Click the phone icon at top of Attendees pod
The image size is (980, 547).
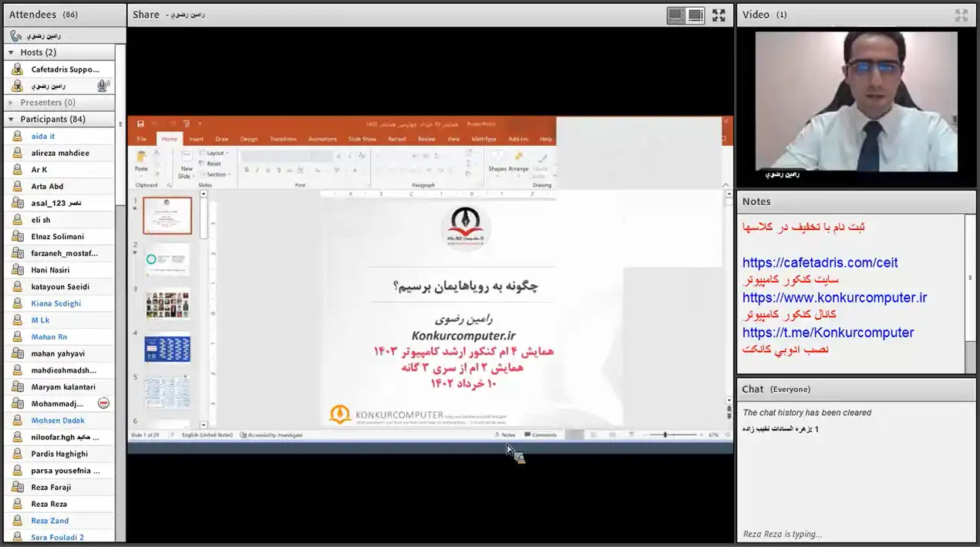(16, 35)
